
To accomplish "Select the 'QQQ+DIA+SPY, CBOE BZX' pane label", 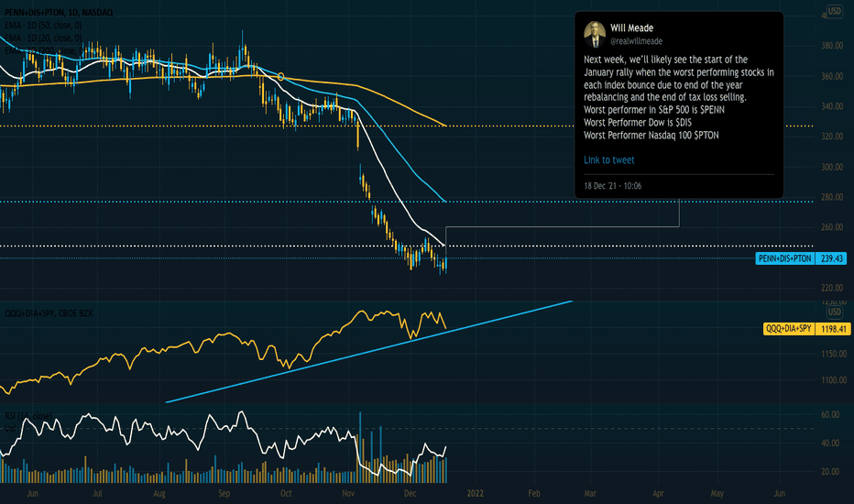I will (x=49, y=313).
